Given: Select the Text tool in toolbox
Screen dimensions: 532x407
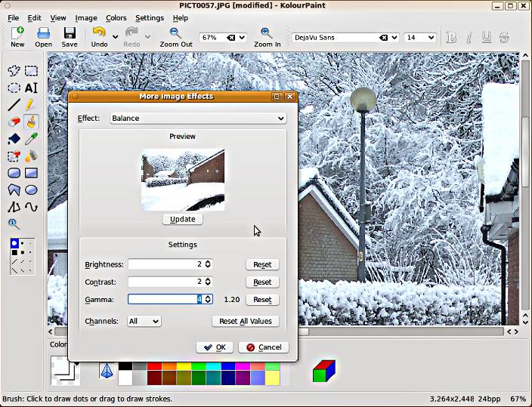Looking at the screenshot, I should [31, 88].
